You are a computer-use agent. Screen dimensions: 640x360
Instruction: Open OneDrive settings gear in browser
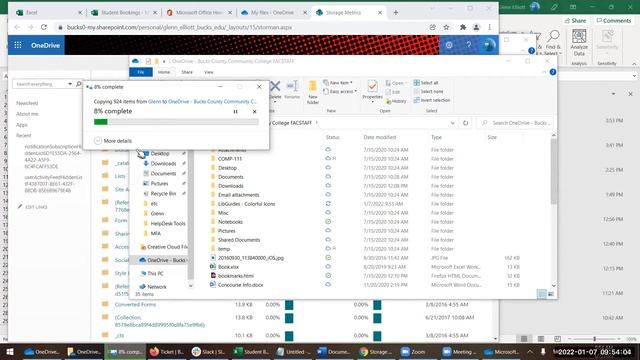pyautogui.click(x=449, y=45)
